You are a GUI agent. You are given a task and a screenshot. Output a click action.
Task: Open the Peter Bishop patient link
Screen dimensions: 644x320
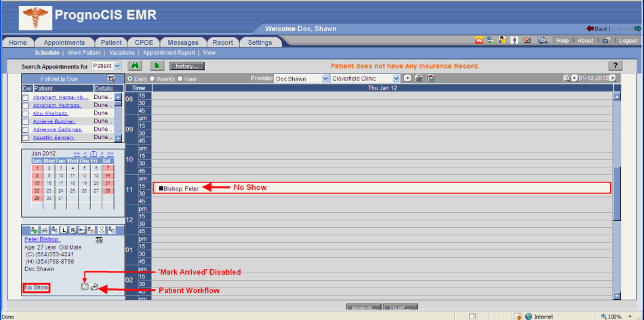coord(42,239)
